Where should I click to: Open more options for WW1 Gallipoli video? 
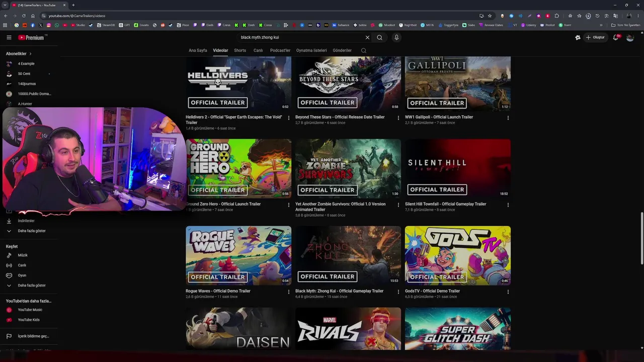(x=508, y=118)
